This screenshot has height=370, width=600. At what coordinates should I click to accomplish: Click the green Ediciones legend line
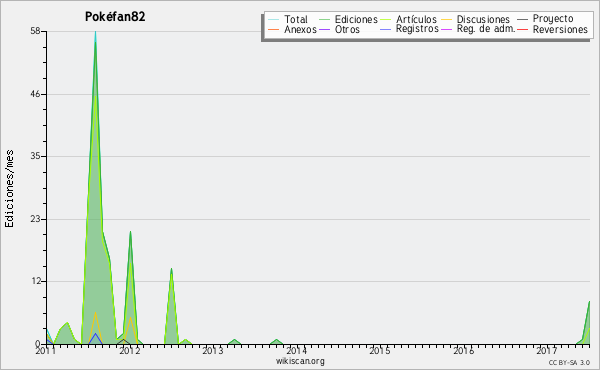click(324, 19)
